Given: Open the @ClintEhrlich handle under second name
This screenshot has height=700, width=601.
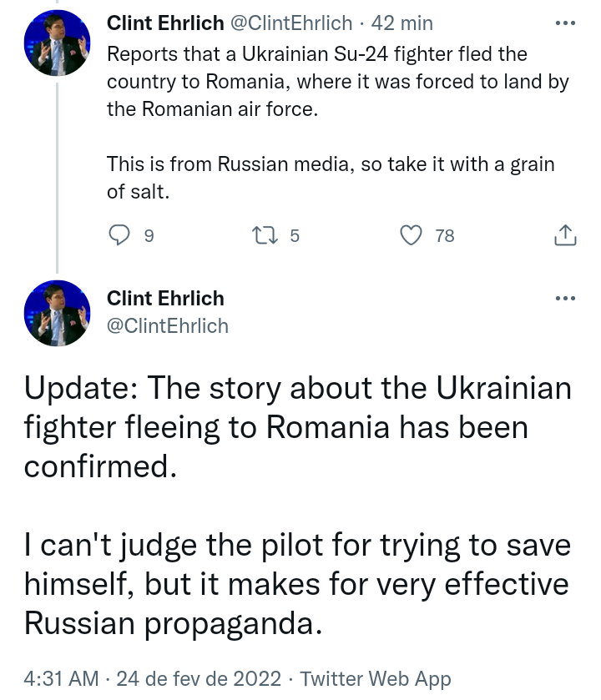Looking at the screenshot, I should tap(167, 325).
